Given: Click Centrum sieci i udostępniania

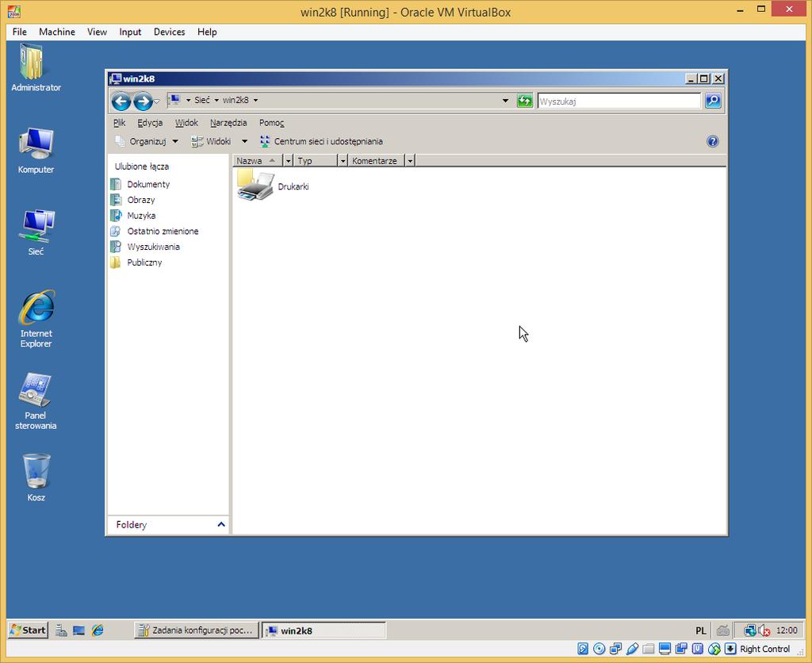Looking at the screenshot, I should 321,141.
